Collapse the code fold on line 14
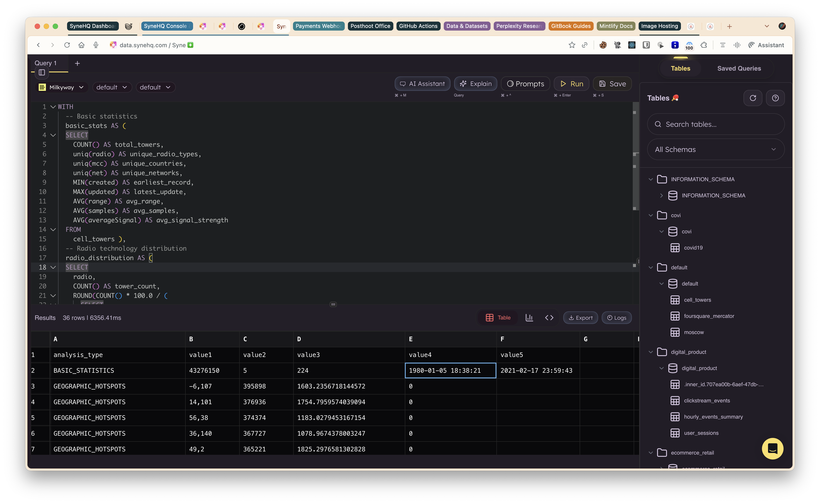This screenshot has height=504, width=820. [x=53, y=229]
